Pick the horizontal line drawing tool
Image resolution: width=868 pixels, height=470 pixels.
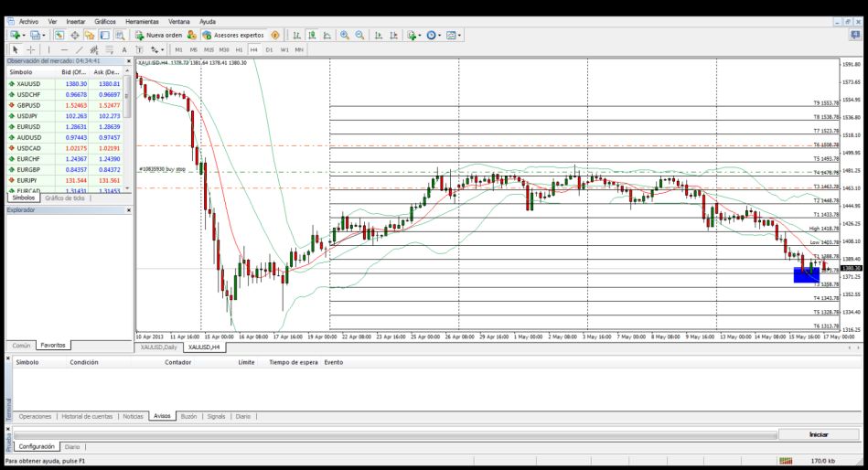pos(64,49)
